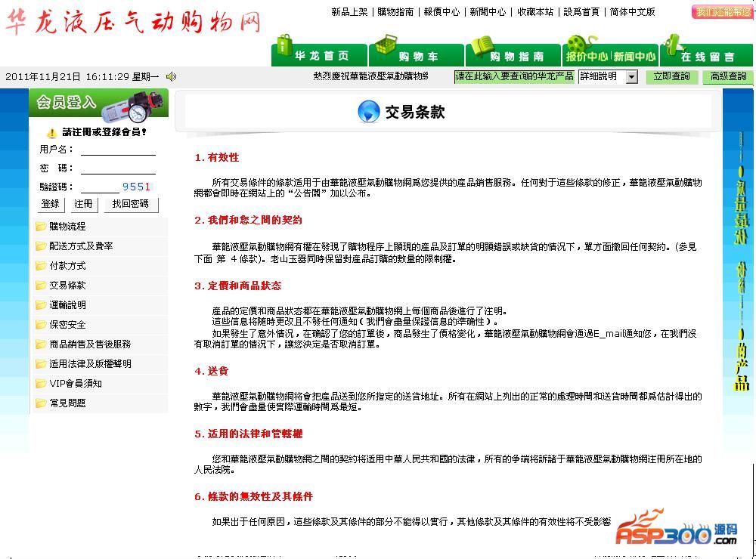Open the 常見問題 sidebar link

click(67, 403)
